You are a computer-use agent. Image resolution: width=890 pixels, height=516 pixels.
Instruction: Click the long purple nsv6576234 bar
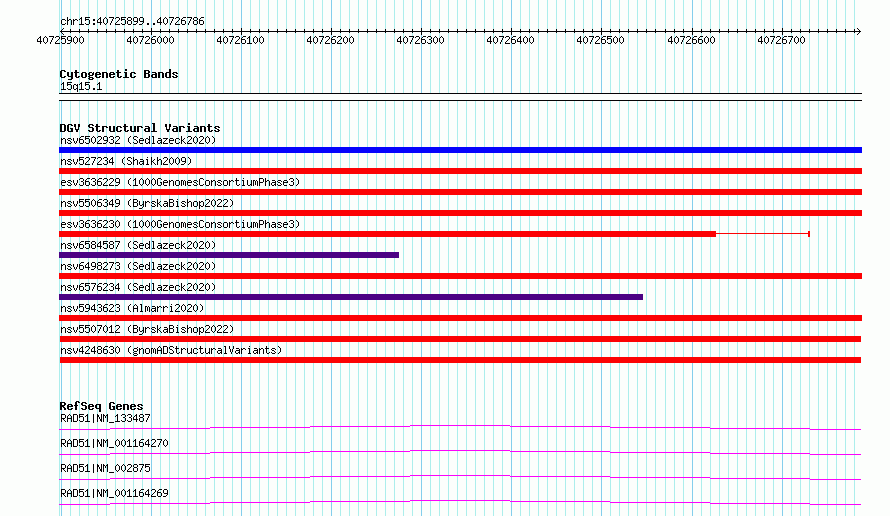point(351,297)
